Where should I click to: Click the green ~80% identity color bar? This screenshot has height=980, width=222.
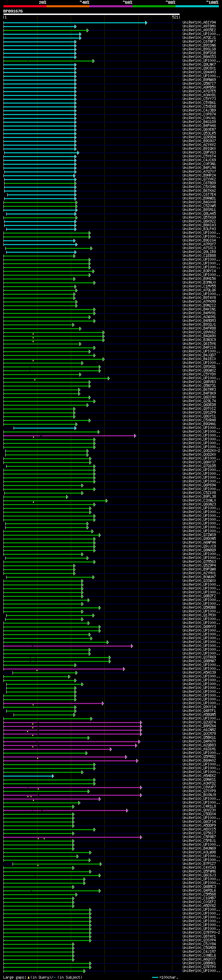pos(154,6)
